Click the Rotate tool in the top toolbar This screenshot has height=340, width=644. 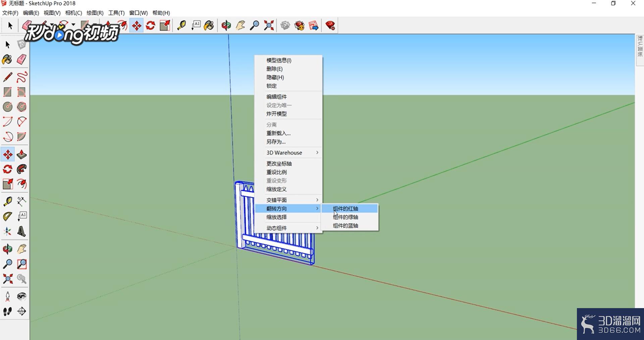[x=151, y=26]
